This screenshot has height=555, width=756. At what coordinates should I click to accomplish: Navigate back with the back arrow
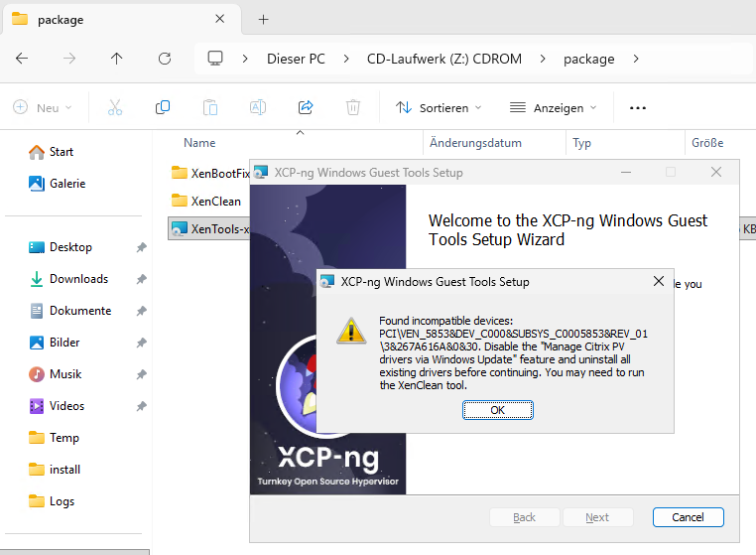coord(22,59)
